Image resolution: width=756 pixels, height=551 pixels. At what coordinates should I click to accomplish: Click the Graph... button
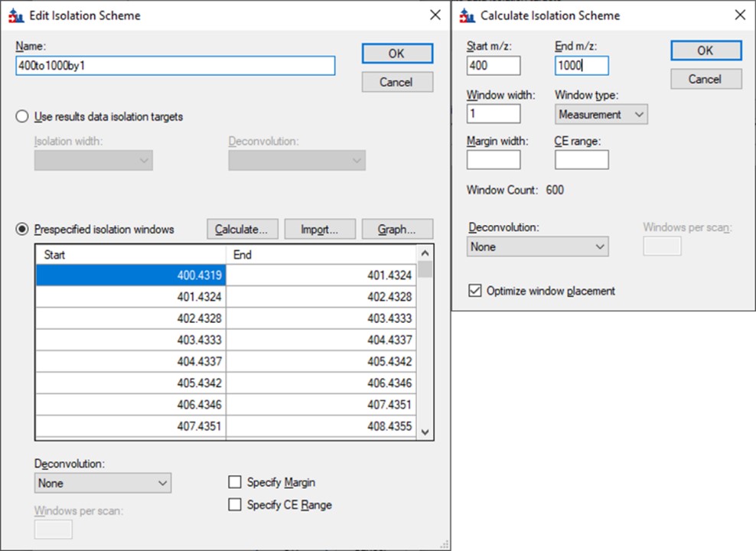coord(397,229)
